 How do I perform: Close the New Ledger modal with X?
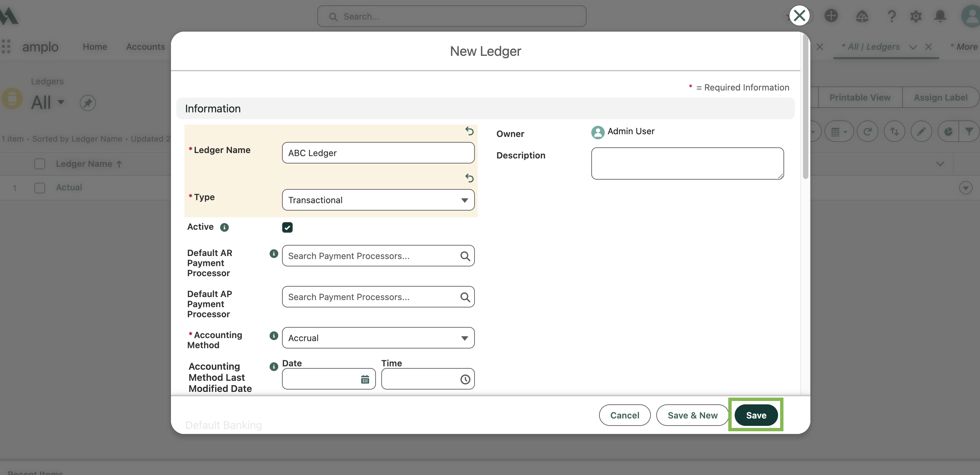click(799, 15)
